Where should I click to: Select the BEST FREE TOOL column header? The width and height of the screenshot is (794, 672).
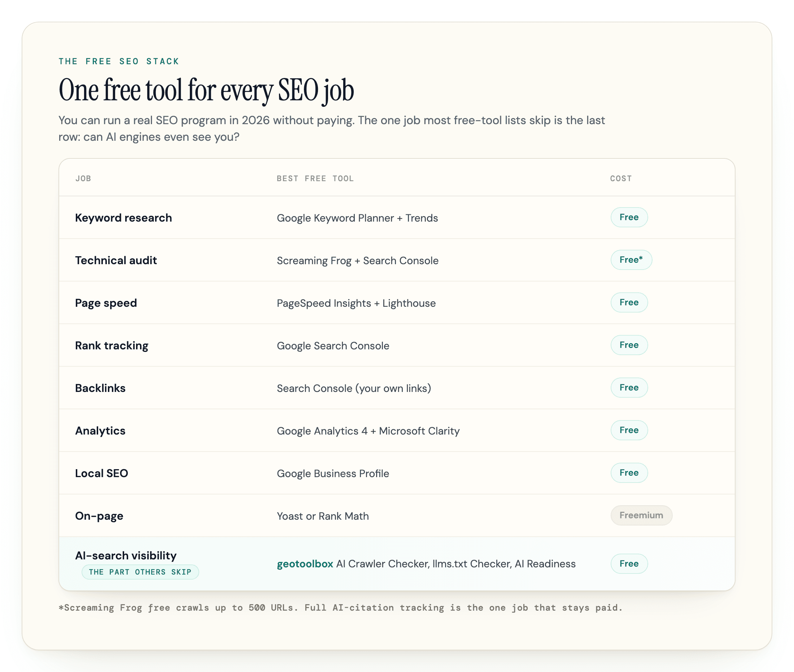pos(315,178)
